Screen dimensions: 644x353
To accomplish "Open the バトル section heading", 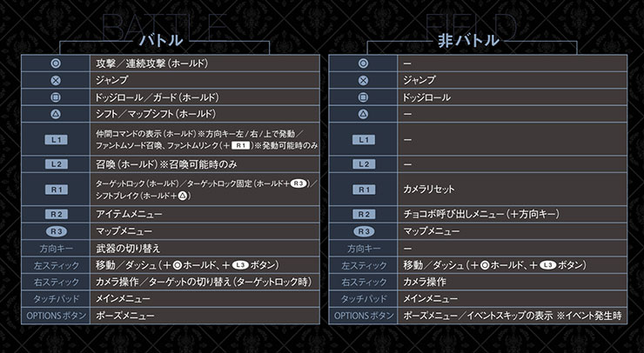I will point(161,40).
